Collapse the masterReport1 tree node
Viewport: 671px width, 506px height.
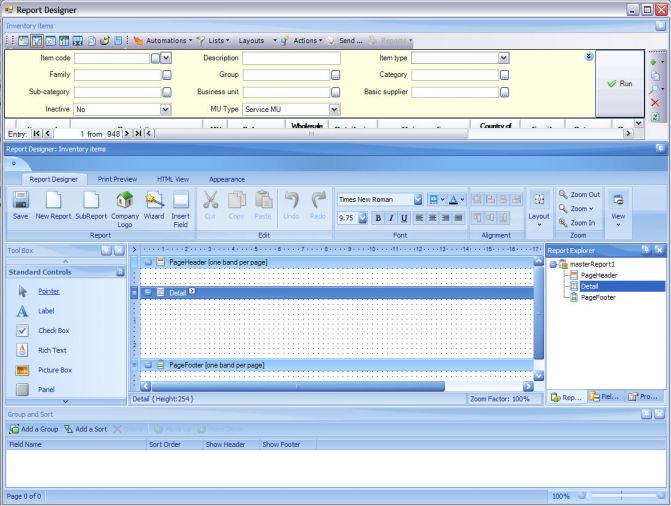pyautogui.click(x=553, y=265)
